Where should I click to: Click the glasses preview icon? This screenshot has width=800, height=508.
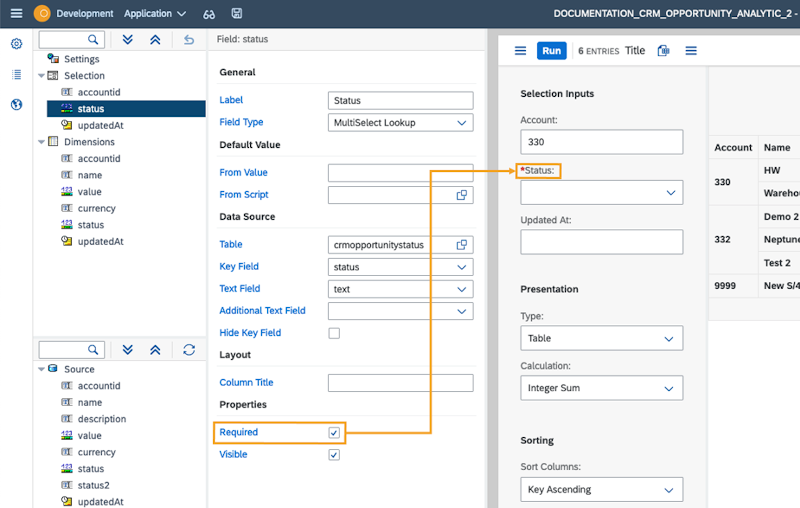(x=209, y=14)
